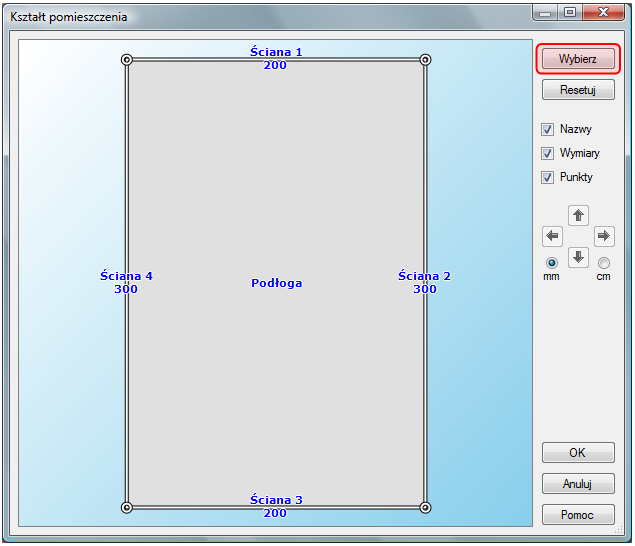The width and height of the screenshot is (635, 546).
Task: Select the top-left corner point
Action: point(127,60)
